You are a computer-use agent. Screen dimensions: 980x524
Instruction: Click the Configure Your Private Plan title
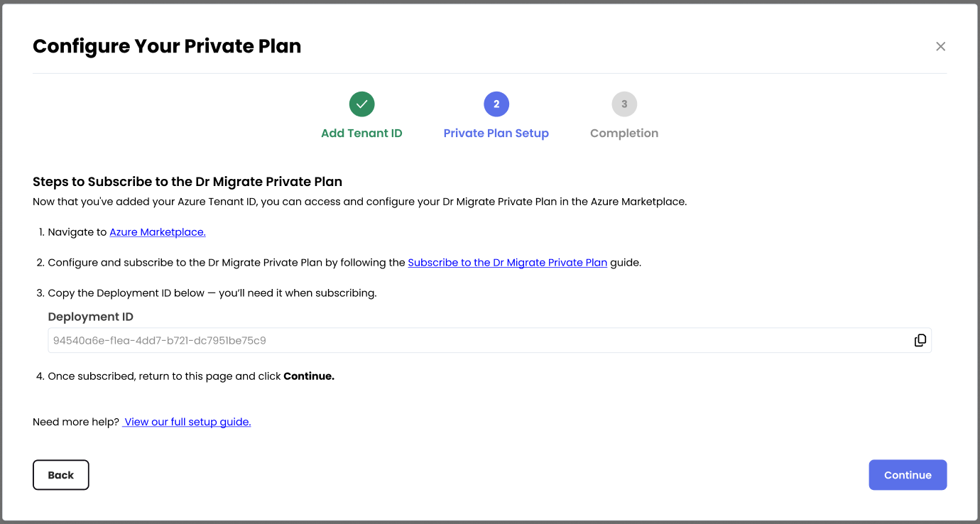point(167,46)
